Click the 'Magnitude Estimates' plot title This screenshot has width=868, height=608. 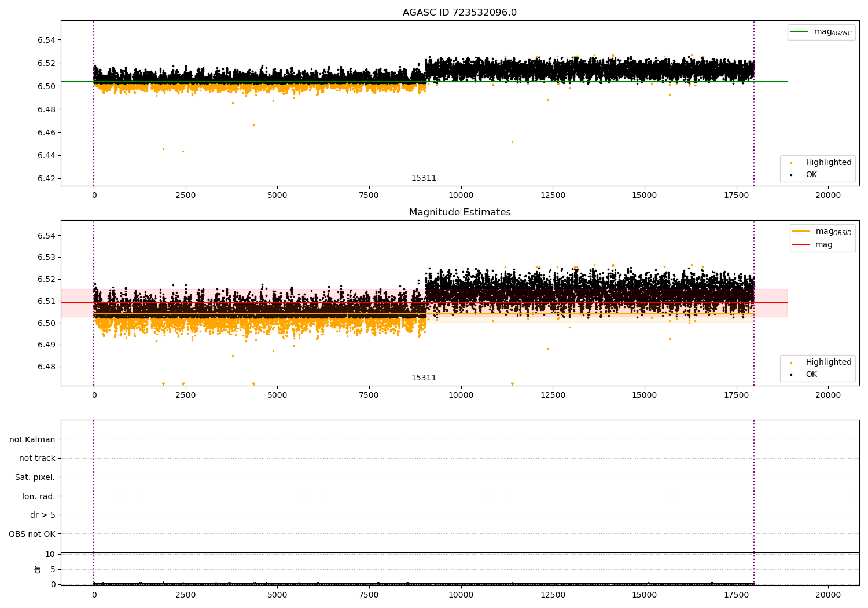[x=459, y=213]
